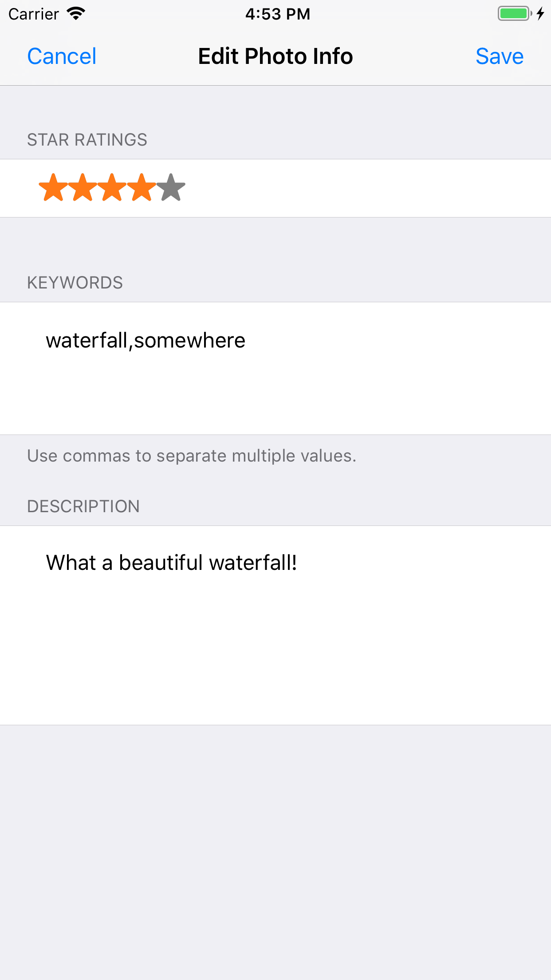Click the green battery indicator

(x=514, y=14)
